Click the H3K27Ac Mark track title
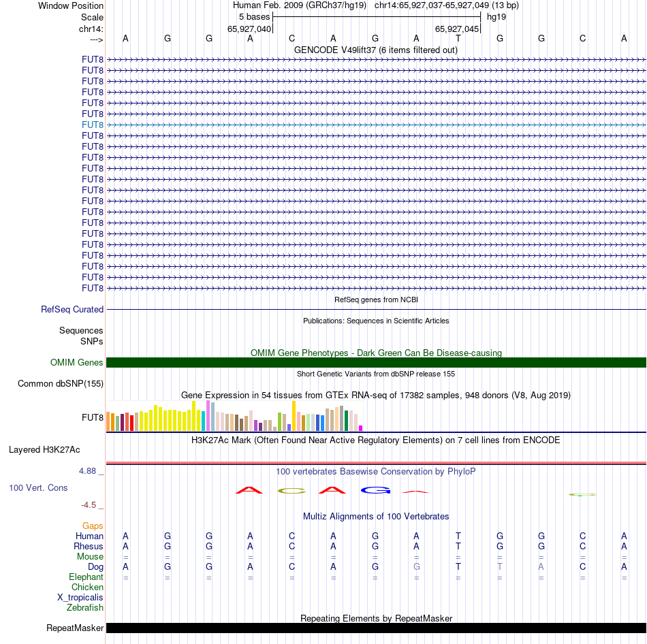 click(x=376, y=440)
